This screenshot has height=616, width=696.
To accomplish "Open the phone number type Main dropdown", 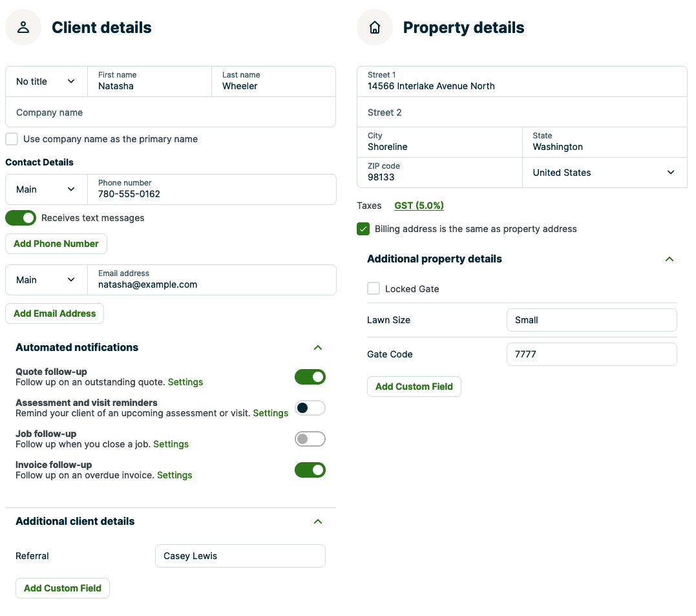I will coord(46,189).
